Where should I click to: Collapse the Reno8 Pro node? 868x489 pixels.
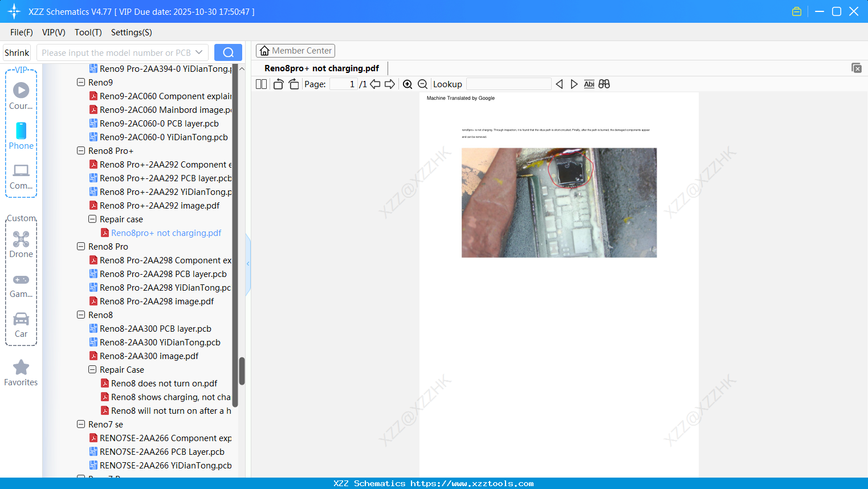coord(81,246)
